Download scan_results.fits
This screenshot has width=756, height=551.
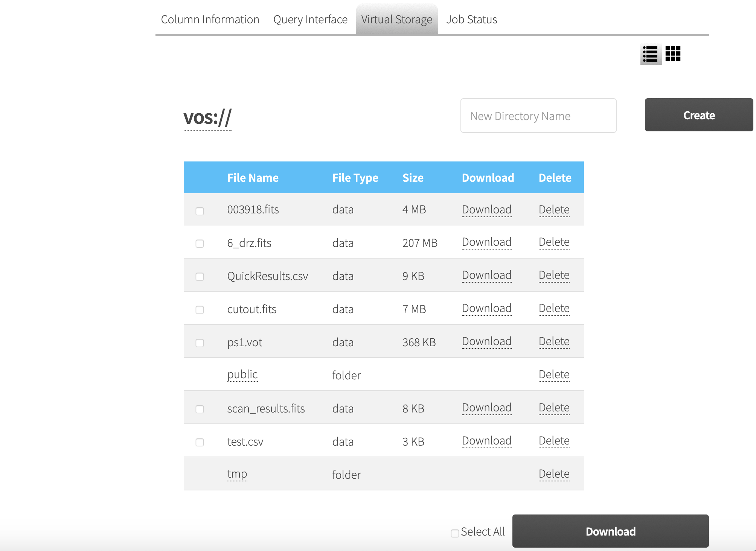[x=486, y=408]
